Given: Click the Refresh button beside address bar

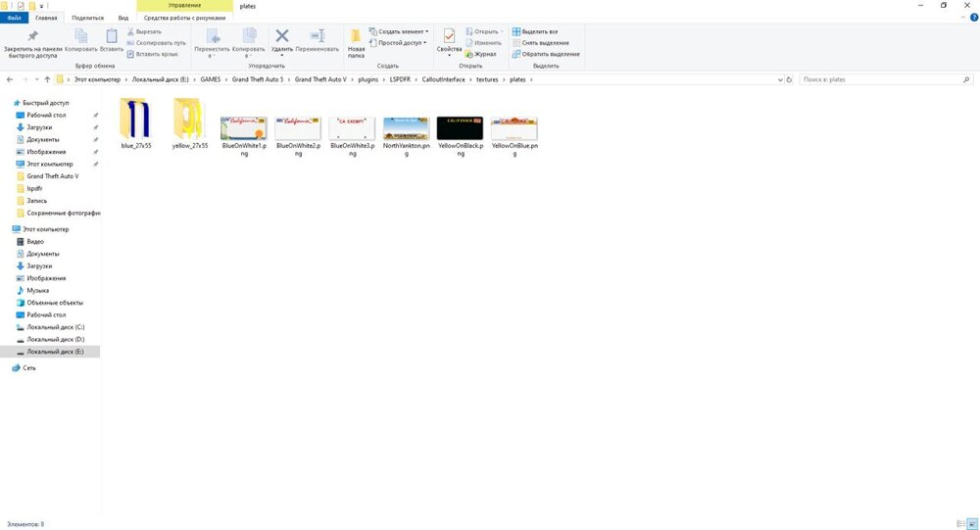Looking at the screenshot, I should (x=789, y=79).
